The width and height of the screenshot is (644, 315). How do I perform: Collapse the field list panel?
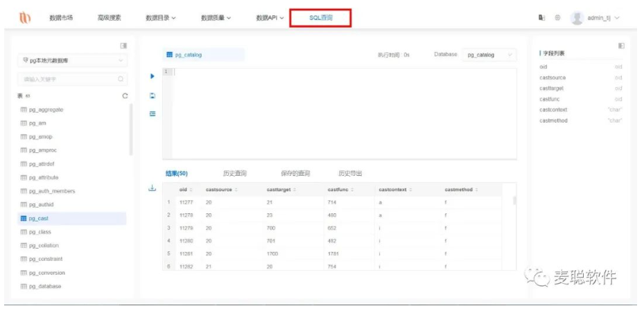pos(621,46)
